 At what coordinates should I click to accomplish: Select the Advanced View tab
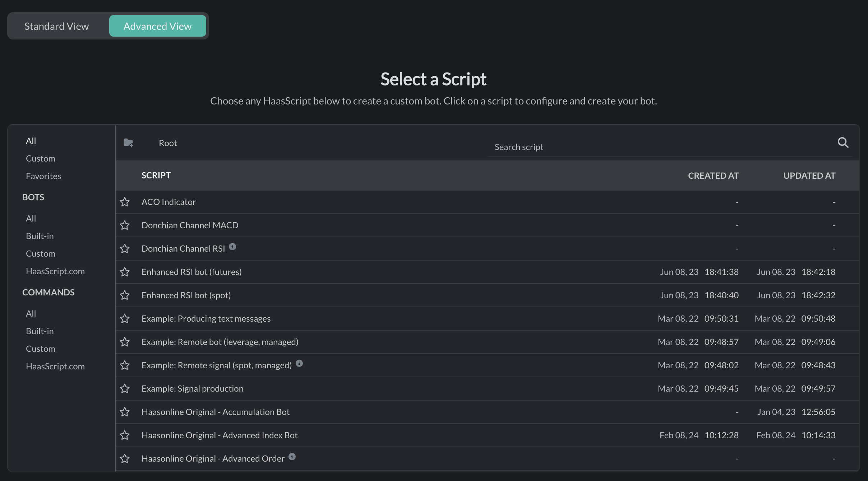point(157,25)
